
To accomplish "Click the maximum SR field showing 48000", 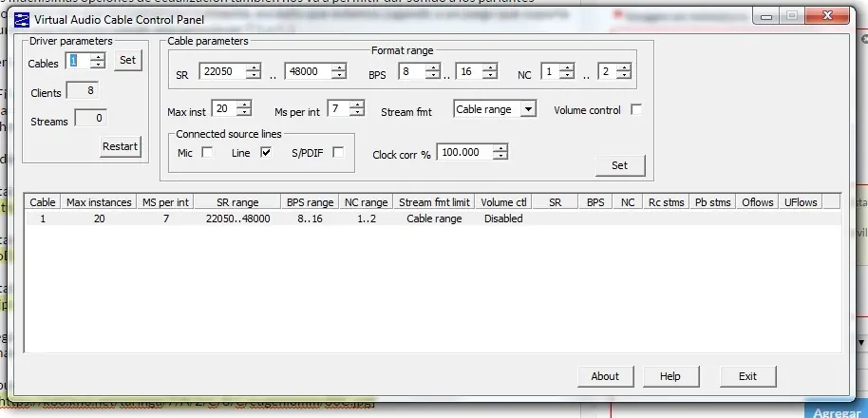I will point(309,71).
